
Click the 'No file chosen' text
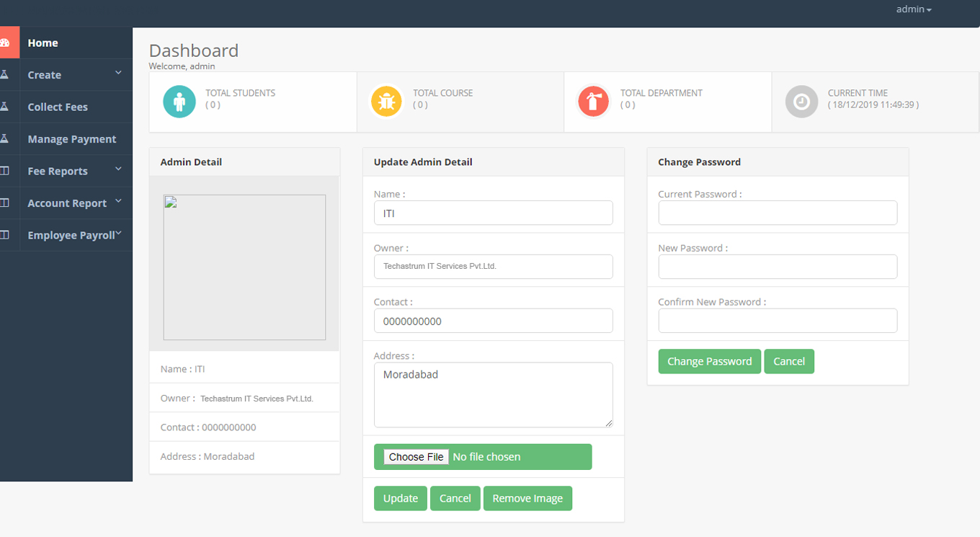point(486,457)
